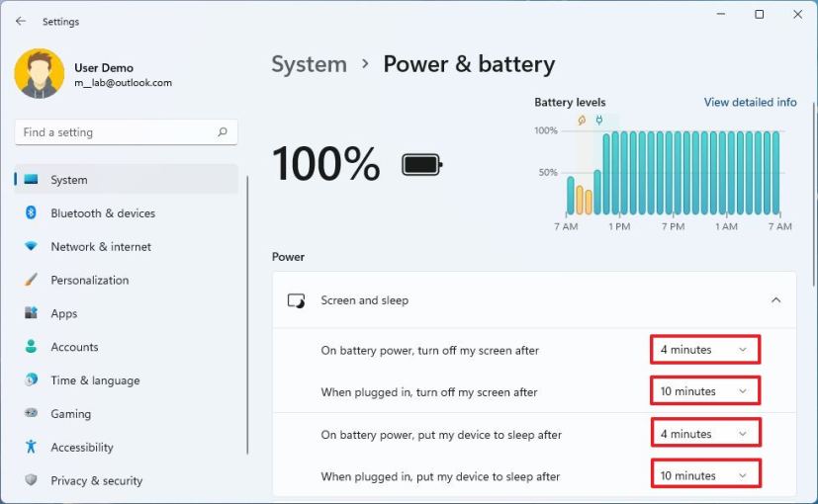
Task: Open battery screen-off timeout dropdown
Action: coord(704,350)
